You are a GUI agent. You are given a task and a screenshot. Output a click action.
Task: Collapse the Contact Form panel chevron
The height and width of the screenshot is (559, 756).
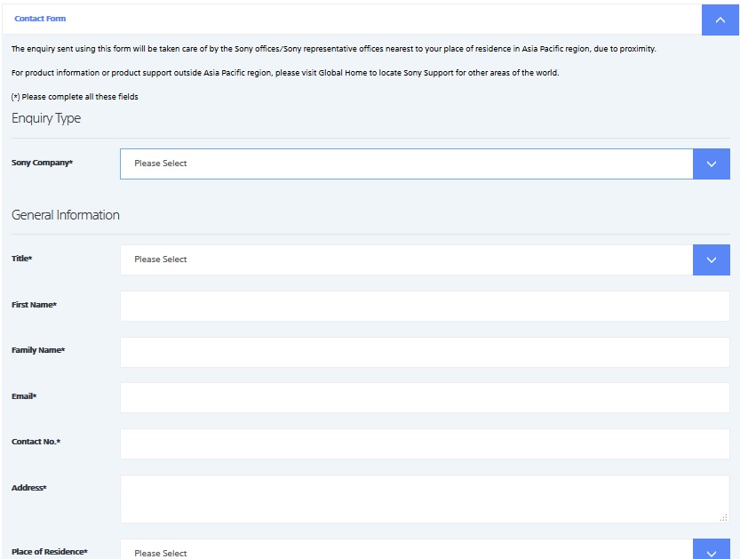point(720,20)
